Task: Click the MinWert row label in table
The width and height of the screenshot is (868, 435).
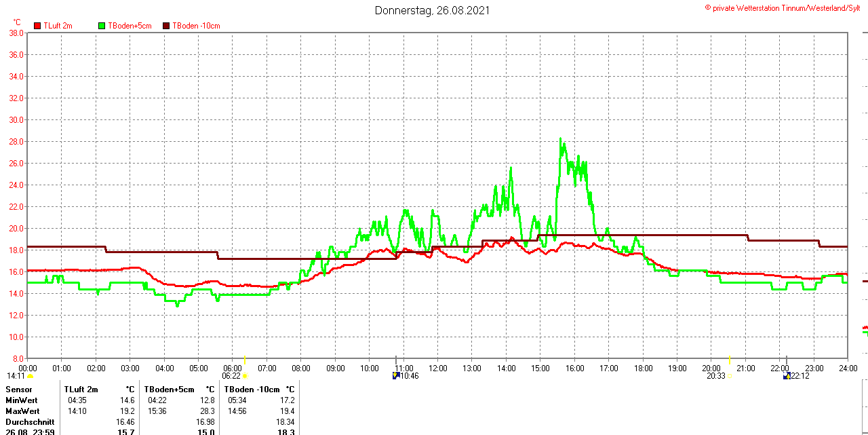Action: 22,400
